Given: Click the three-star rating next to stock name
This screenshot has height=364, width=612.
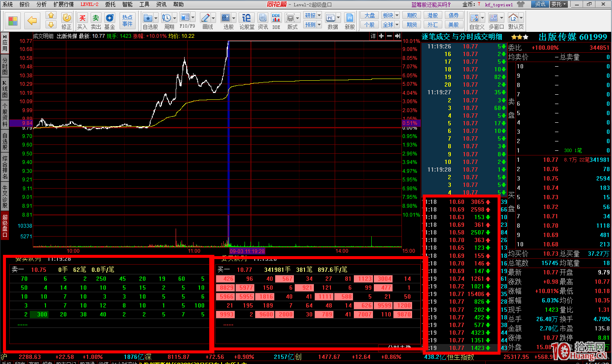Looking at the screenshot, I should [520, 37].
